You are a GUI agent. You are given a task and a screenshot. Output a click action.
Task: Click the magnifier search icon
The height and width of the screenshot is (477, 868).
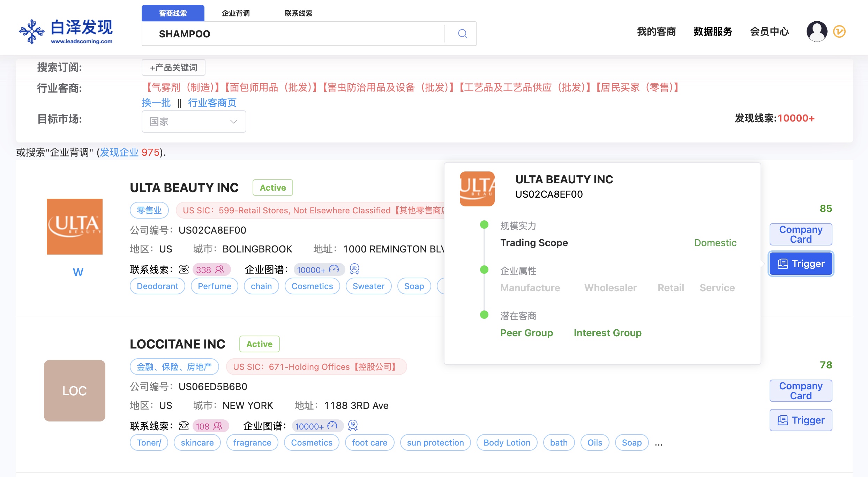click(462, 34)
